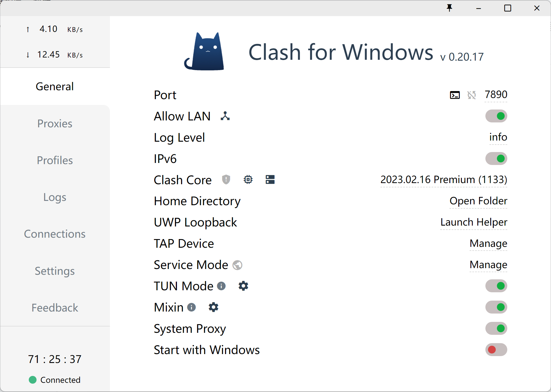Switch to the Proxies section
The width and height of the screenshot is (551, 392).
55,123
